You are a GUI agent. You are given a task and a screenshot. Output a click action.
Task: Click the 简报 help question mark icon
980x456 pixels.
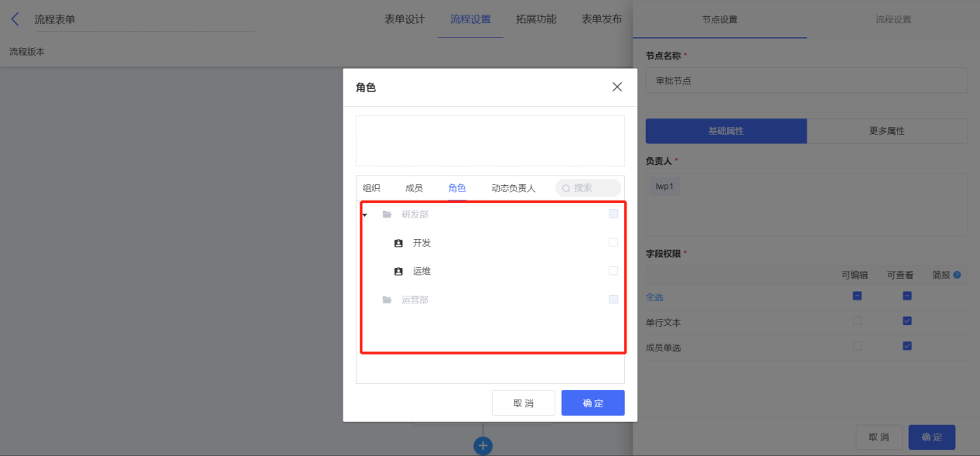(x=957, y=275)
